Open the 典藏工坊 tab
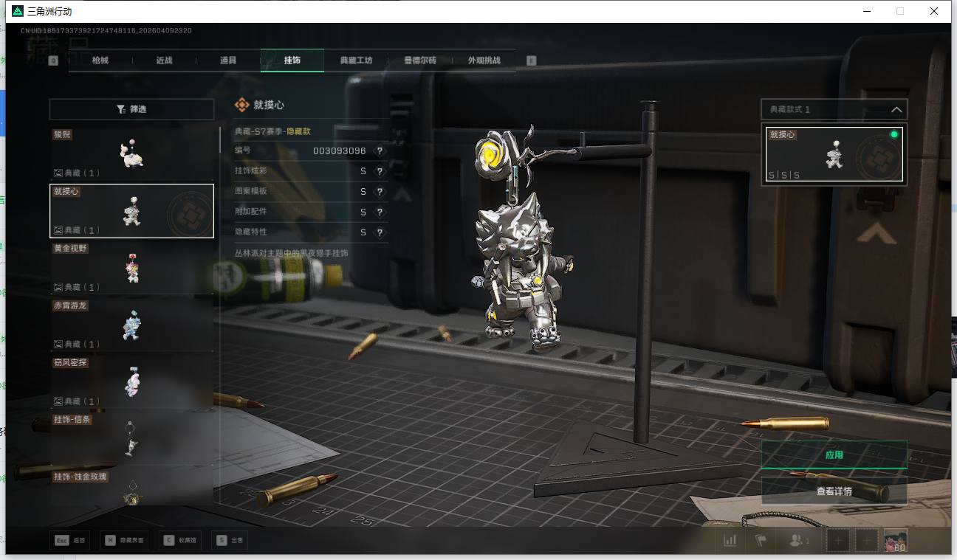957x560 pixels. (x=356, y=61)
